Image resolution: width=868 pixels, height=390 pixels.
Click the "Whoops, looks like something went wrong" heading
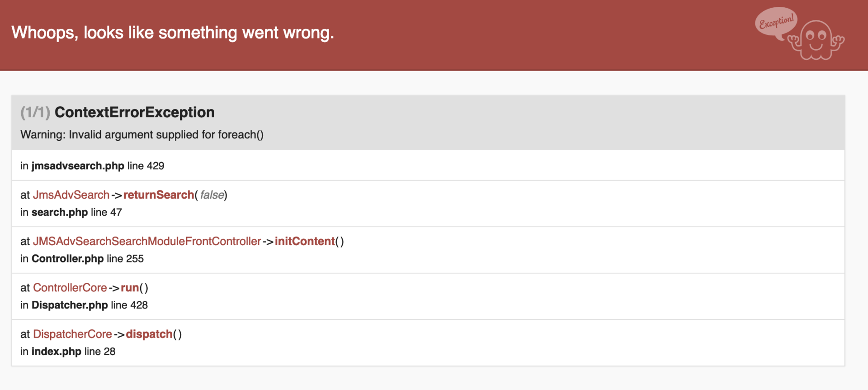pyautogui.click(x=172, y=33)
